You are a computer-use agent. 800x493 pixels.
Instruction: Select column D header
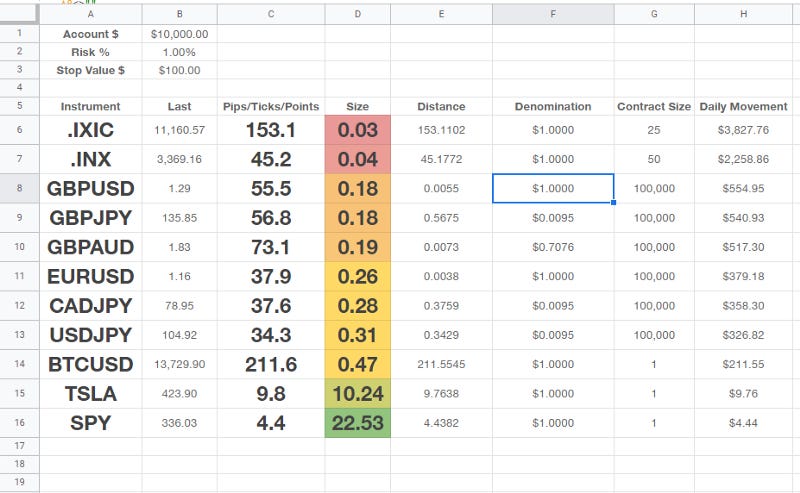(358, 14)
